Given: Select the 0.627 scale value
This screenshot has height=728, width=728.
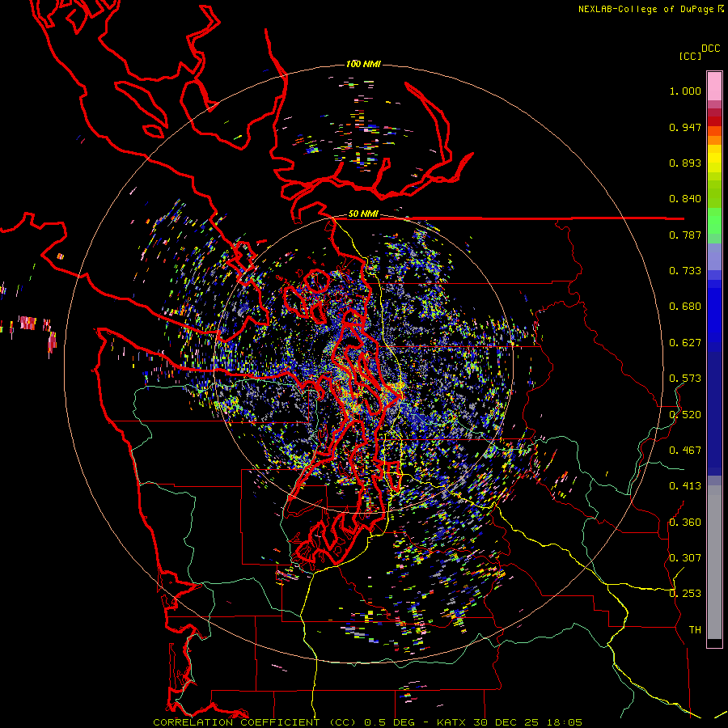Looking at the screenshot, I should (x=685, y=343).
